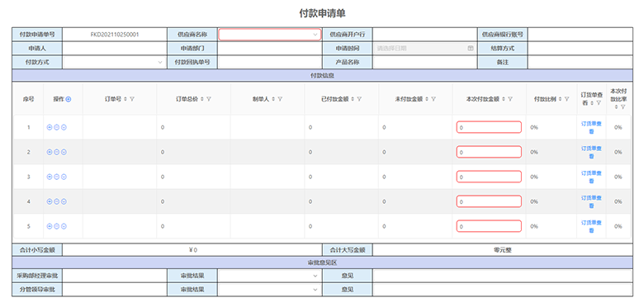This screenshot has width=644, height=307.
Task: Remove row 3 with its minus icon
Action: point(57,177)
